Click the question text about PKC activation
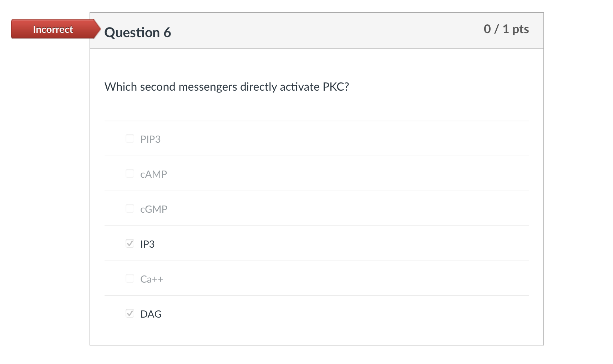 227,86
